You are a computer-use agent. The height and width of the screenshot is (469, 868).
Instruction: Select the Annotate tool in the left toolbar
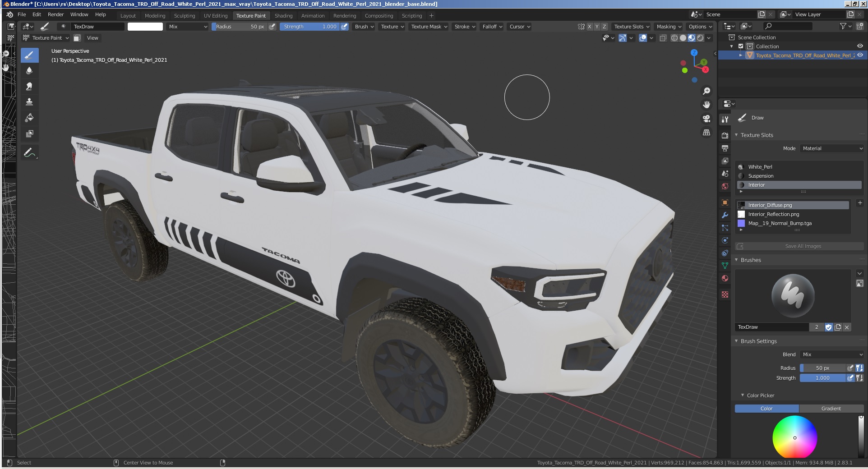pos(29,153)
